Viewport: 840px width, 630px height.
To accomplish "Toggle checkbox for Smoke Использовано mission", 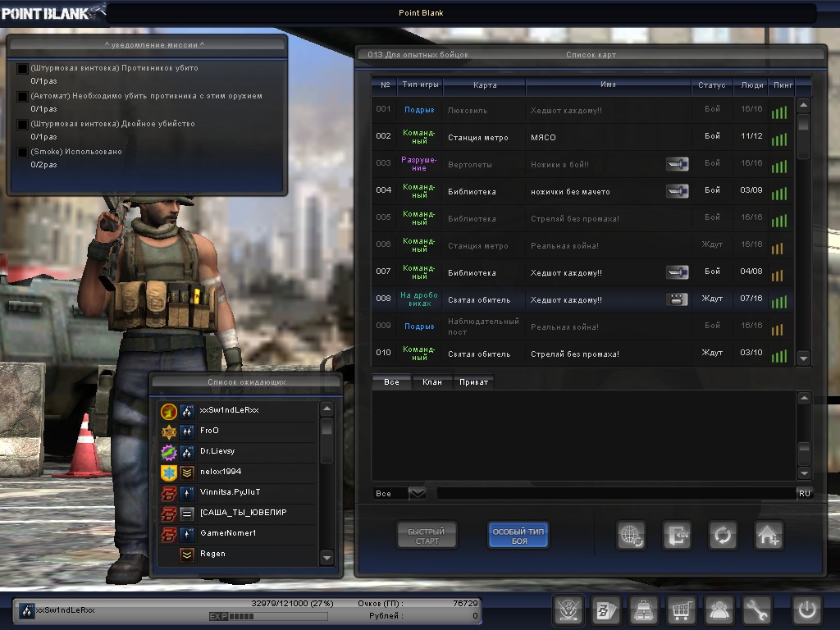I will click(x=23, y=152).
